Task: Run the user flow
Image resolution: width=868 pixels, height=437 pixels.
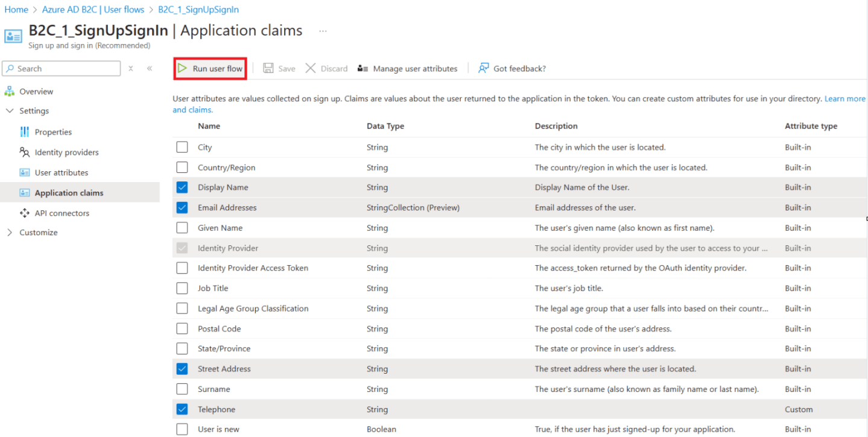Action: tap(210, 68)
